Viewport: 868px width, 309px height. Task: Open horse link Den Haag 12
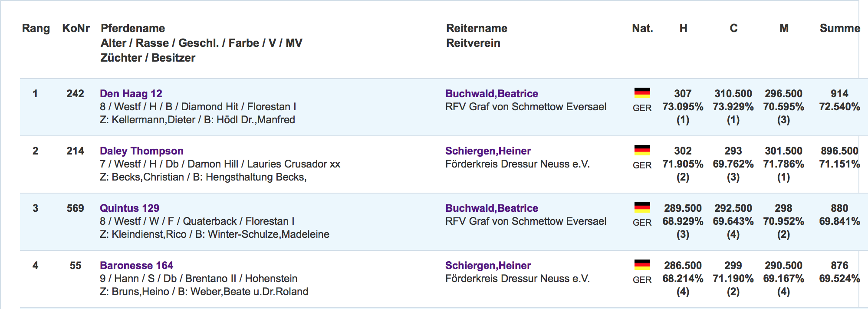click(131, 94)
